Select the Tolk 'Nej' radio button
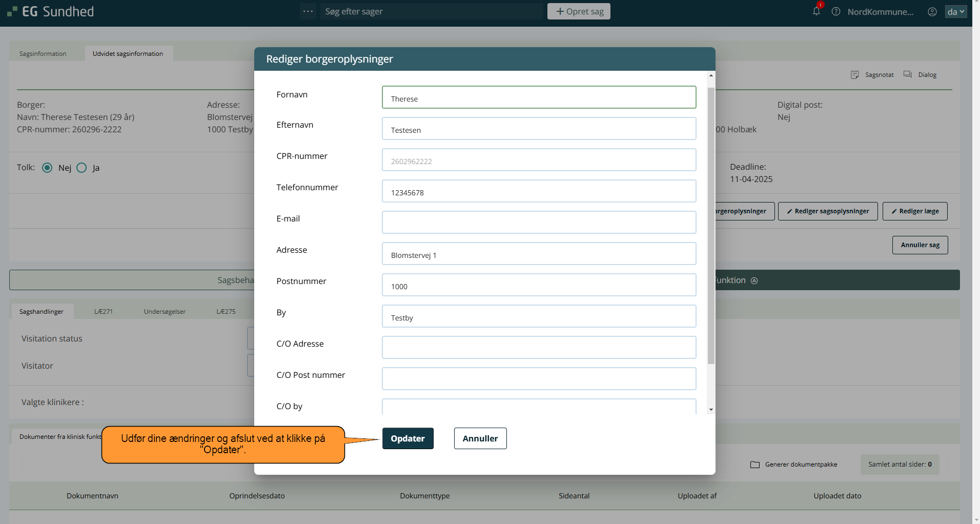Viewport: 980px width, 524px height. 47,168
